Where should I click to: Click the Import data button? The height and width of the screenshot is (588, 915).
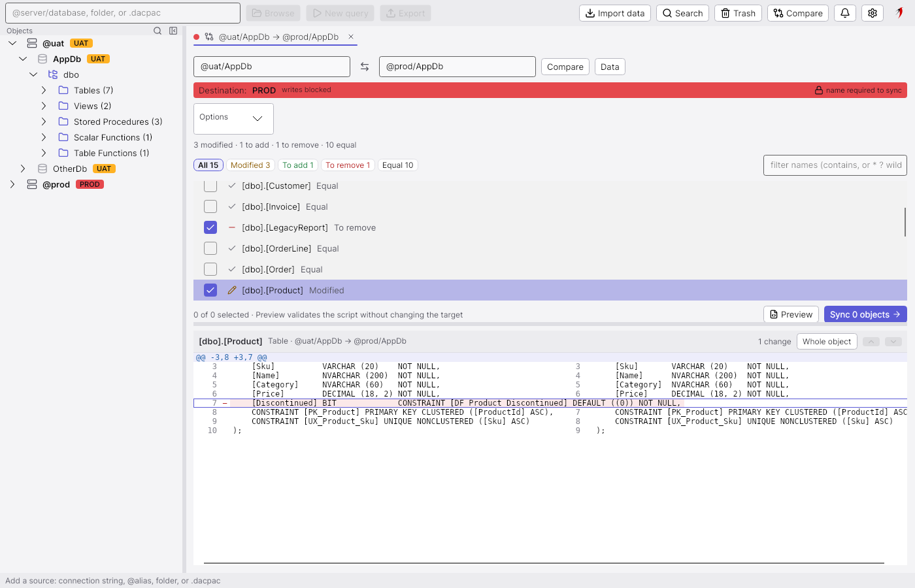[x=615, y=13]
